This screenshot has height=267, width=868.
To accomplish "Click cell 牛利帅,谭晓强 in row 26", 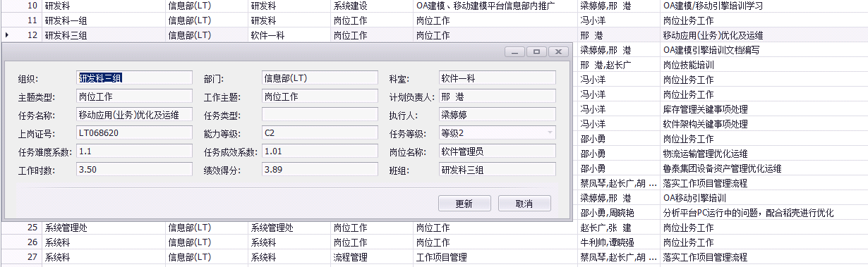I will click(x=618, y=242).
